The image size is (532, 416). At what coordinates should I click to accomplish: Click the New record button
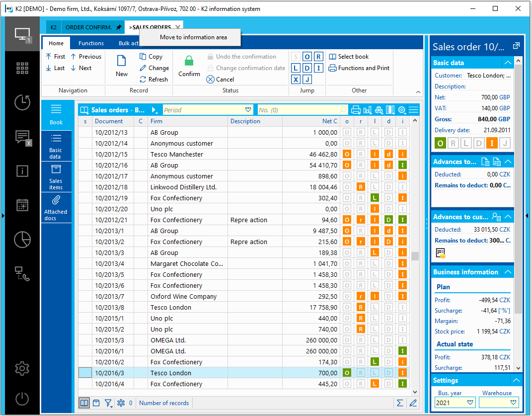(x=122, y=67)
